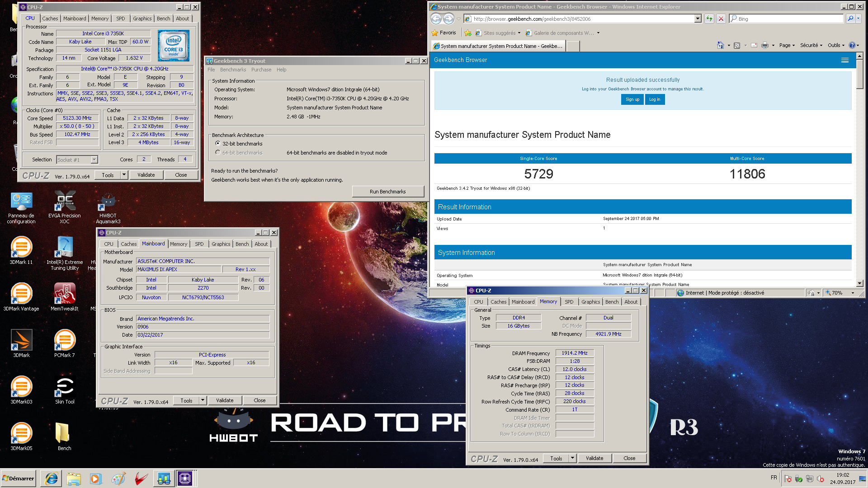Open the EVGA Precision XOC desktop shortcut
This screenshot has height=488, width=868.
(x=65, y=207)
